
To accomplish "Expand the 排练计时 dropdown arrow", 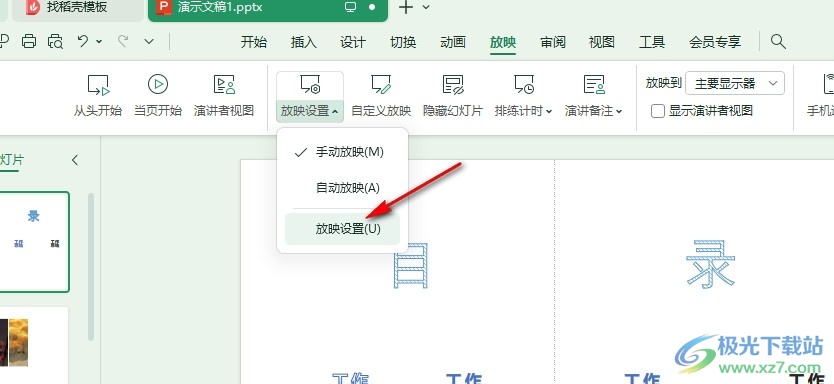I will [549, 111].
